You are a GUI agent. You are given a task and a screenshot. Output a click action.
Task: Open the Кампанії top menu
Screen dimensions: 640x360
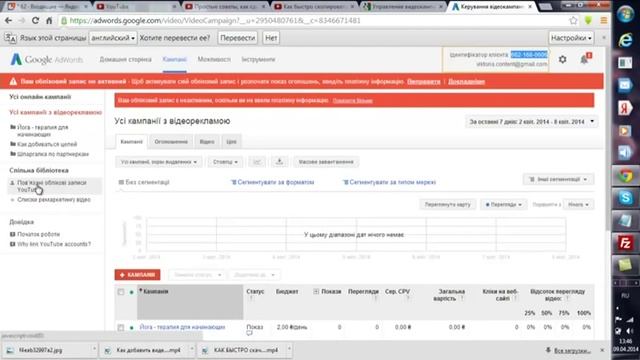pyautogui.click(x=174, y=60)
